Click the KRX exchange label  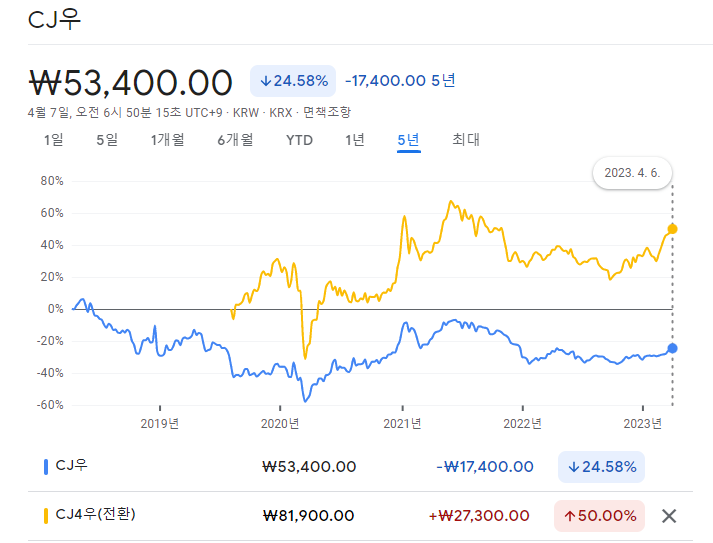pos(281,113)
